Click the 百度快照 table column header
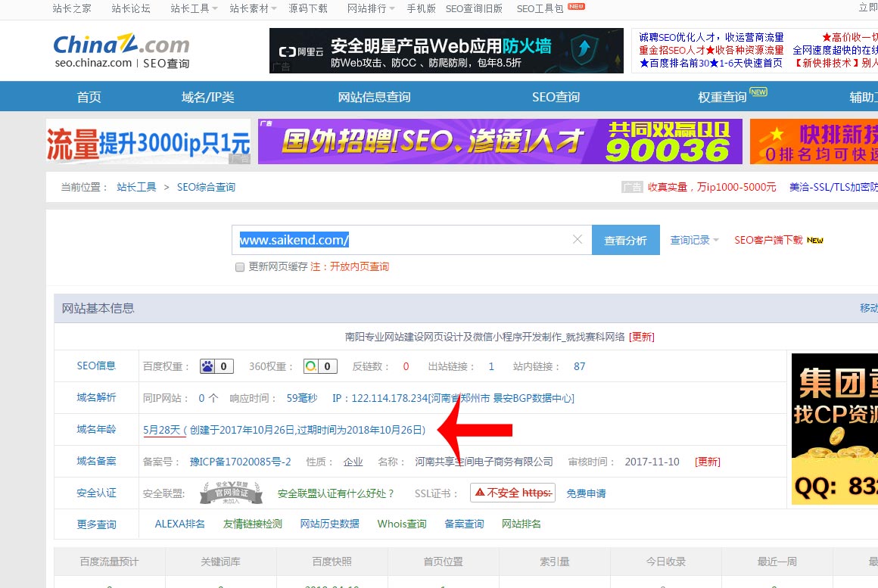Screen dimensions: 878x588 pyautogui.click(x=332, y=562)
